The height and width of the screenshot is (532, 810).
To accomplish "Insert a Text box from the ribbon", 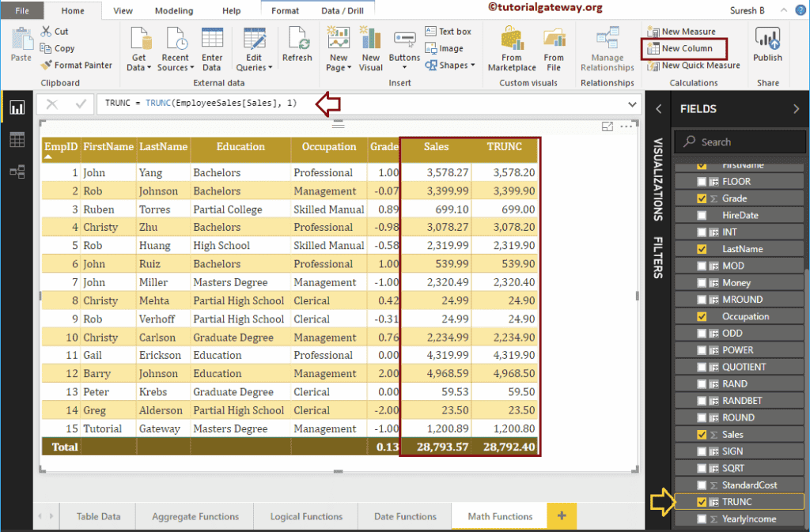I will pyautogui.click(x=448, y=32).
